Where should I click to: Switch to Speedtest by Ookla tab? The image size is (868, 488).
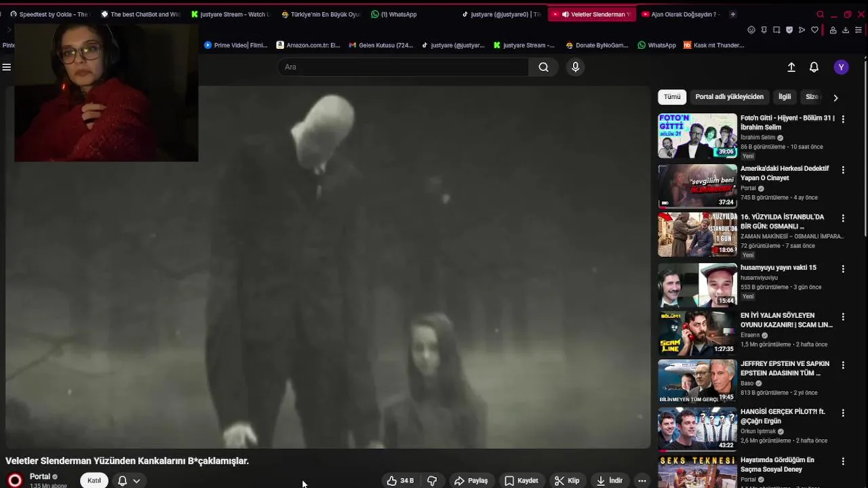[49, 14]
